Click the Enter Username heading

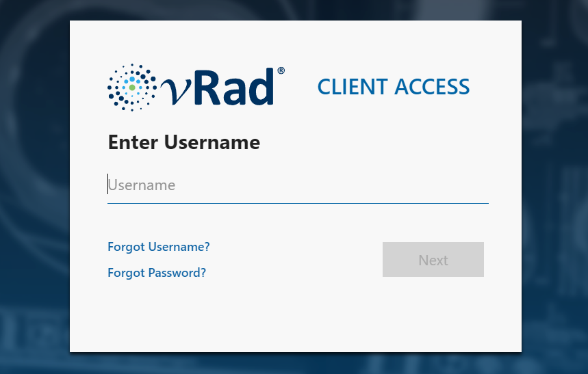coord(183,142)
